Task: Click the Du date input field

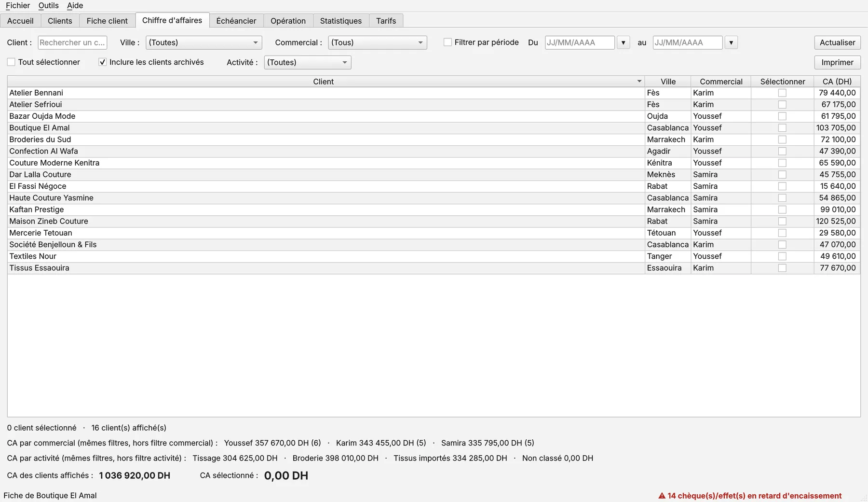Action: click(x=580, y=42)
